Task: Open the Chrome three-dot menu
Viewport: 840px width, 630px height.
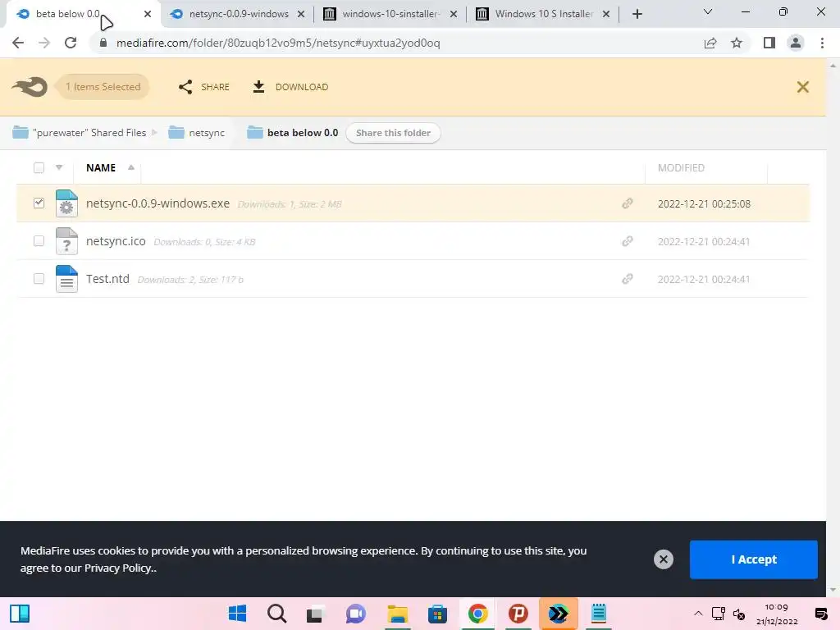Action: click(x=822, y=43)
